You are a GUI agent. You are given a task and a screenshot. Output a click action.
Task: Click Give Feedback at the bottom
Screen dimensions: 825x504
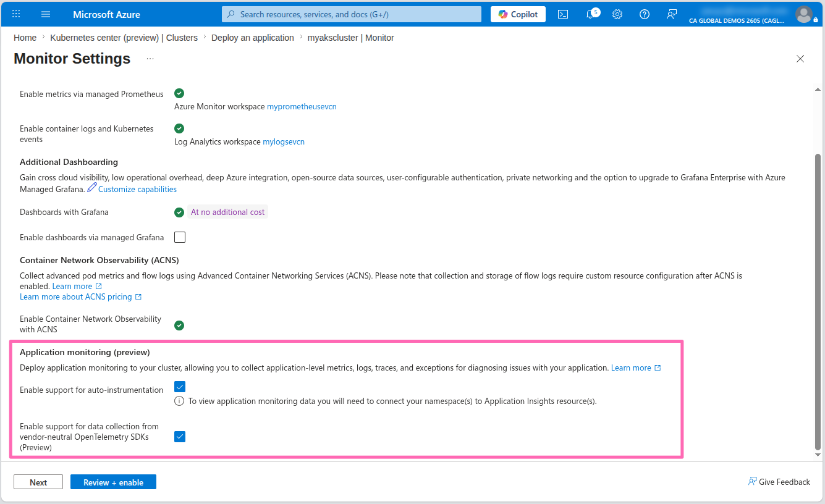click(779, 482)
